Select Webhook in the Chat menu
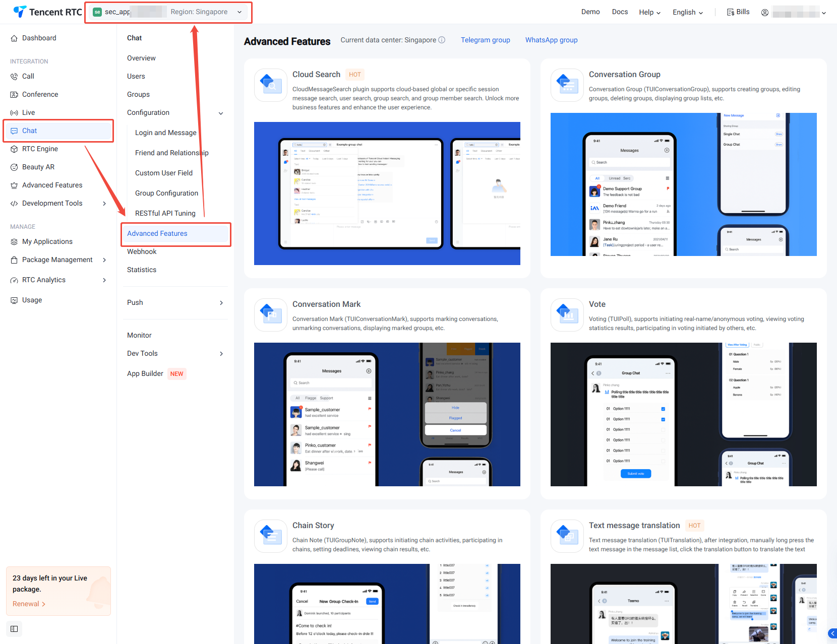 [x=142, y=252]
